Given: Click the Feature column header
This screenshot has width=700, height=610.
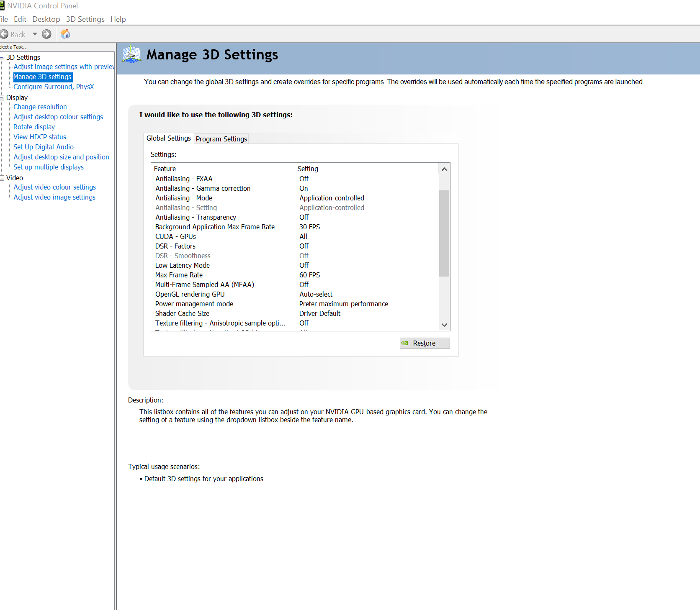Looking at the screenshot, I should tap(223, 169).
